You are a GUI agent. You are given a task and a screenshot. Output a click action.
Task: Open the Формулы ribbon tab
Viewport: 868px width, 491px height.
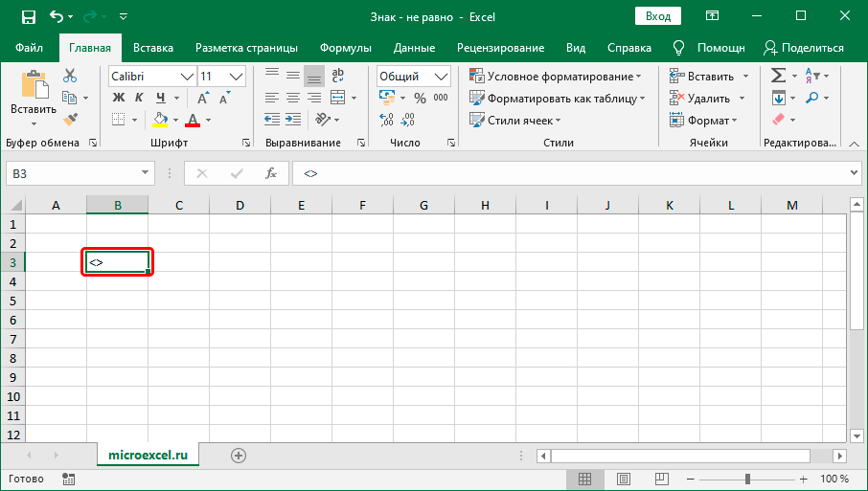[x=347, y=48]
